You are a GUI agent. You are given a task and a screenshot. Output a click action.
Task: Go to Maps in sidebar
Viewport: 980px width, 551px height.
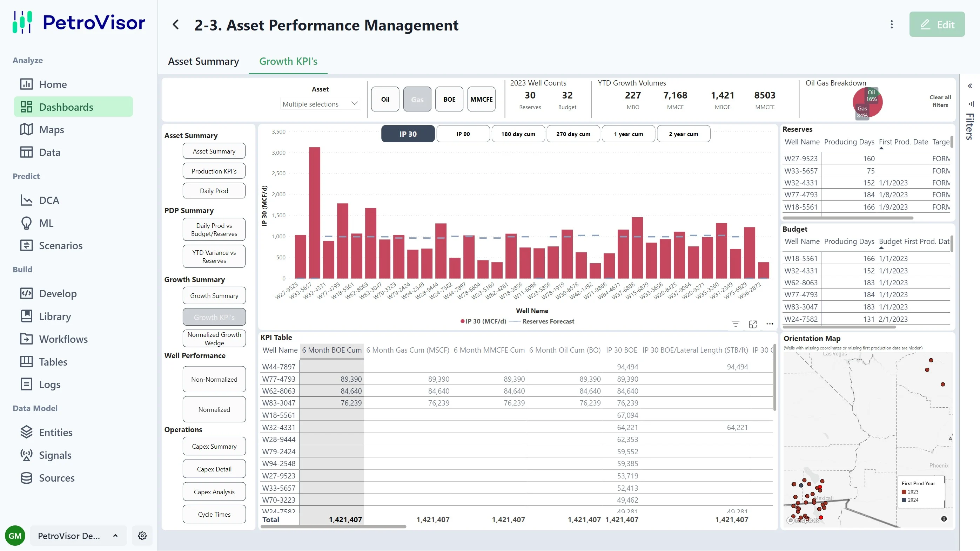click(51, 130)
